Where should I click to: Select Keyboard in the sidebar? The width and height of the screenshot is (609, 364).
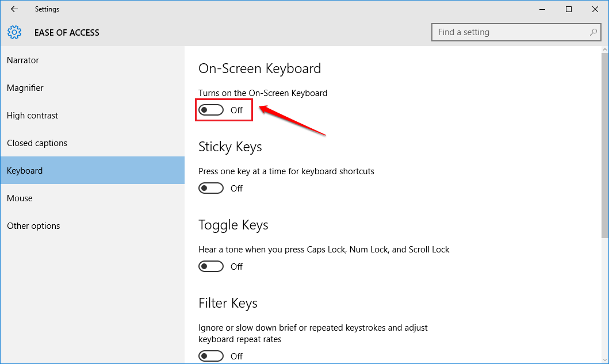click(25, 170)
